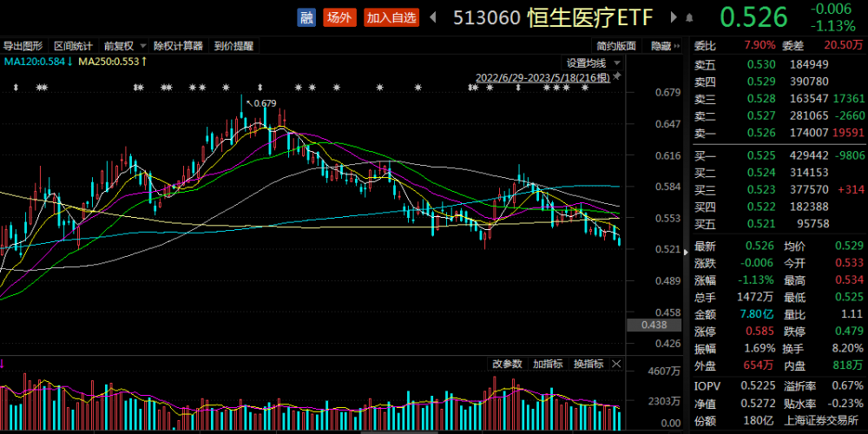Click 涨停 limit-up price 0.585

(761, 332)
